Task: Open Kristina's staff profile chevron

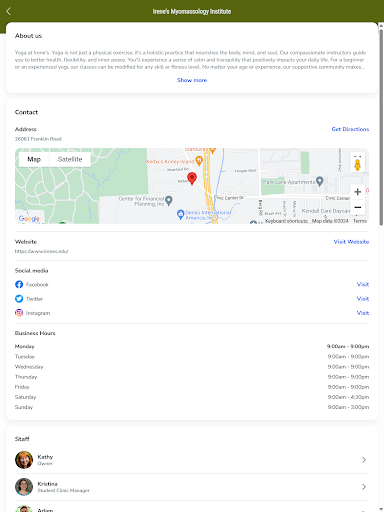Action: [x=364, y=487]
